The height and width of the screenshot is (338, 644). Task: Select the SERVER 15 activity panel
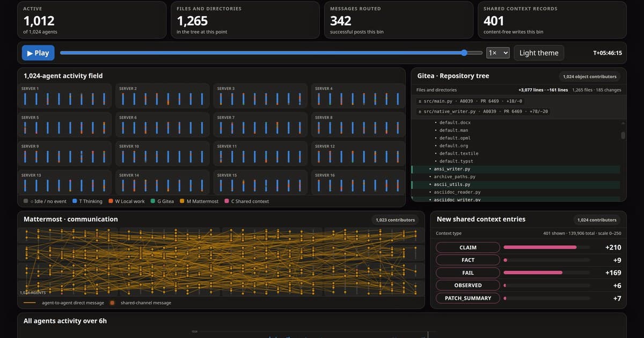click(x=260, y=182)
